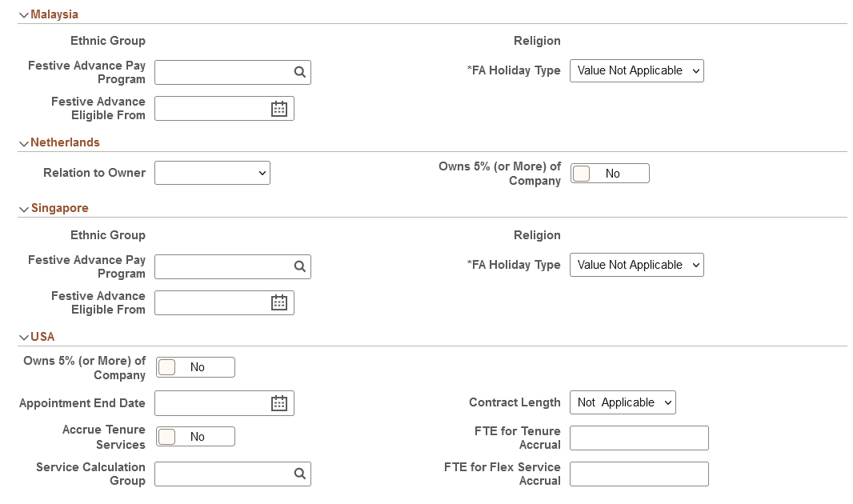The height and width of the screenshot is (504, 853).
Task: Open the Appointment End Date calendar picker
Action: (x=278, y=402)
